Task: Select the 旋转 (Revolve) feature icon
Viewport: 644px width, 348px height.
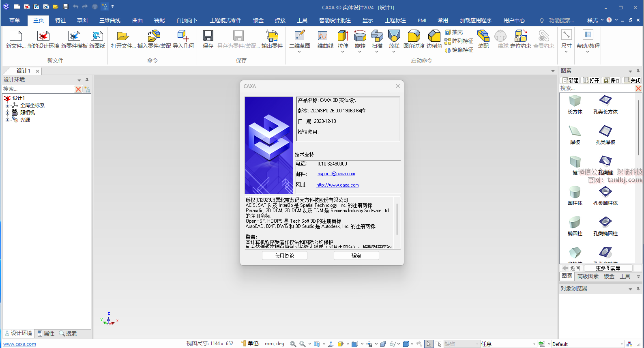Action: (x=360, y=37)
